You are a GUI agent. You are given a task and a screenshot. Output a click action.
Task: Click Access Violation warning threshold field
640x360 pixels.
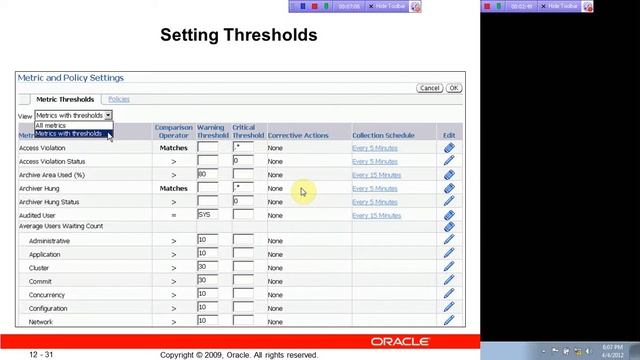point(208,147)
